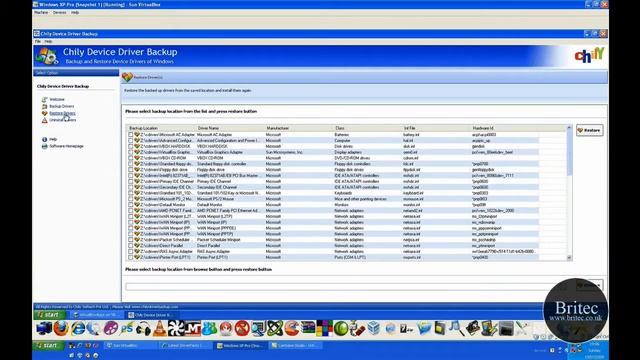The height and width of the screenshot is (360, 640).
Task: Click guest Windows XP Start button
Action: click(50, 315)
